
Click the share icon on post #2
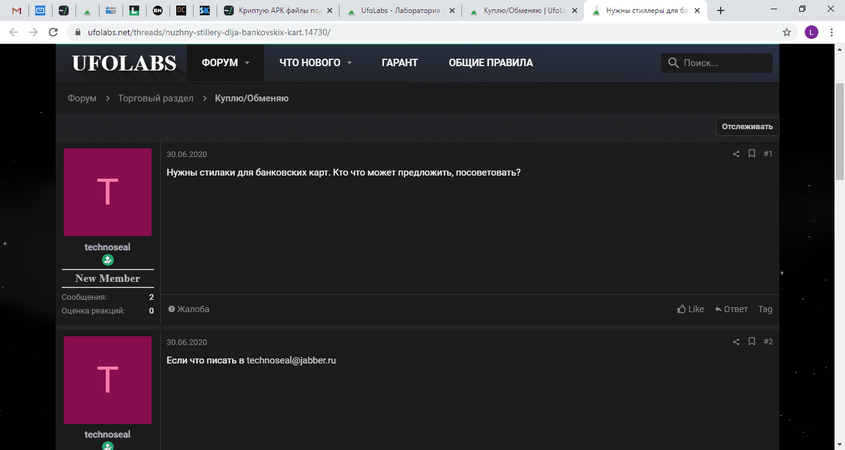736,342
